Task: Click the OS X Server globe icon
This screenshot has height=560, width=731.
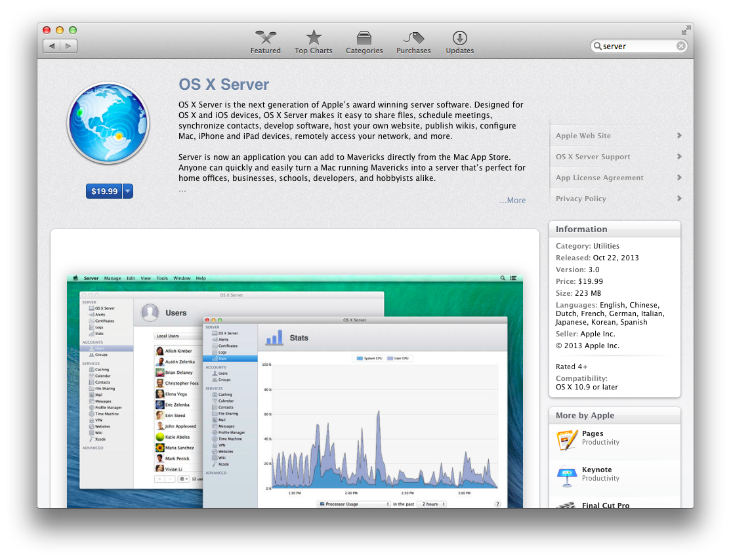Action: click(108, 123)
